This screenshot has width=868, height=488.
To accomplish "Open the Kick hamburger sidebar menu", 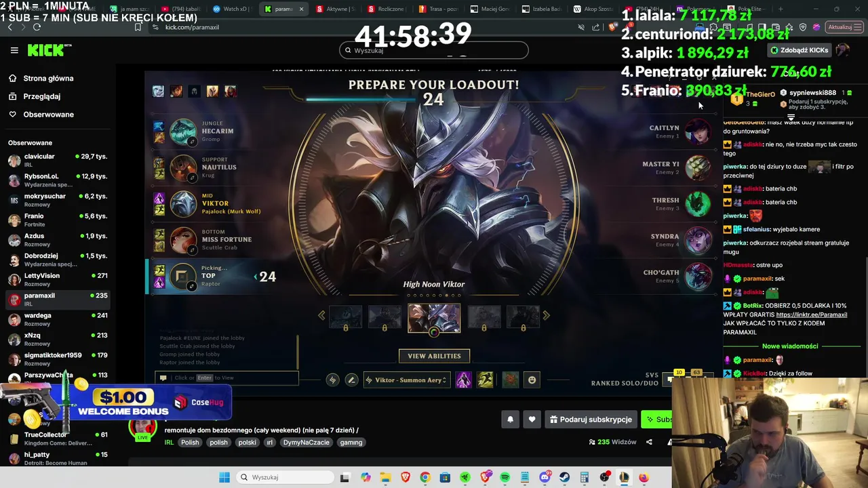I will coord(14,50).
